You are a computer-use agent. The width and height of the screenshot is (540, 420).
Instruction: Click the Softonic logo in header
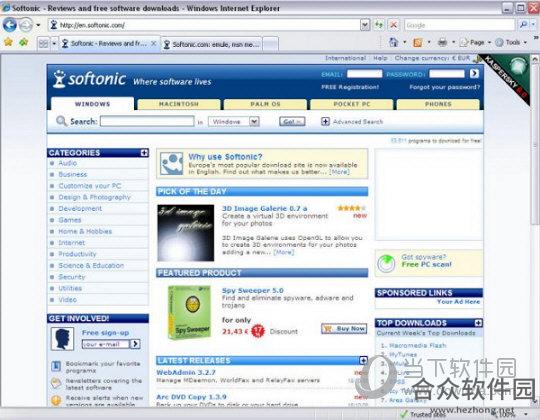(x=90, y=79)
